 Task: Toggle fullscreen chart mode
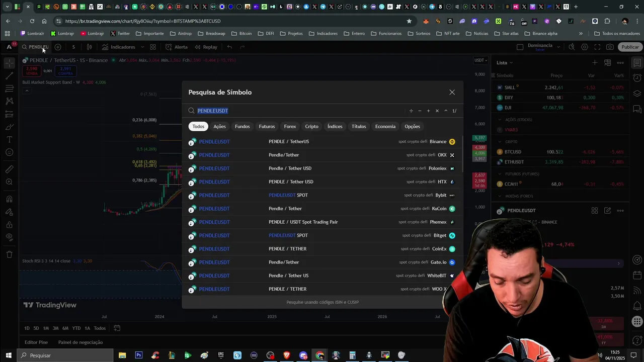point(597,47)
